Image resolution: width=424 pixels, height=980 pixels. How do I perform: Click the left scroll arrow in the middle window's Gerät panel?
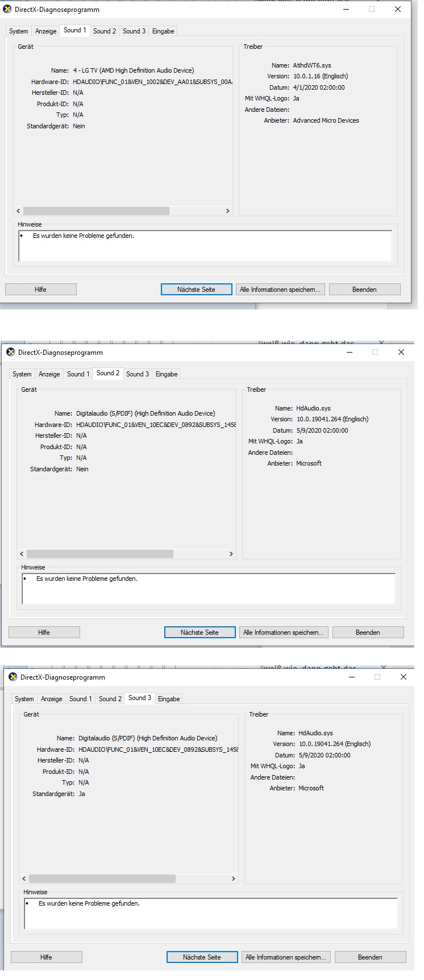(x=22, y=554)
